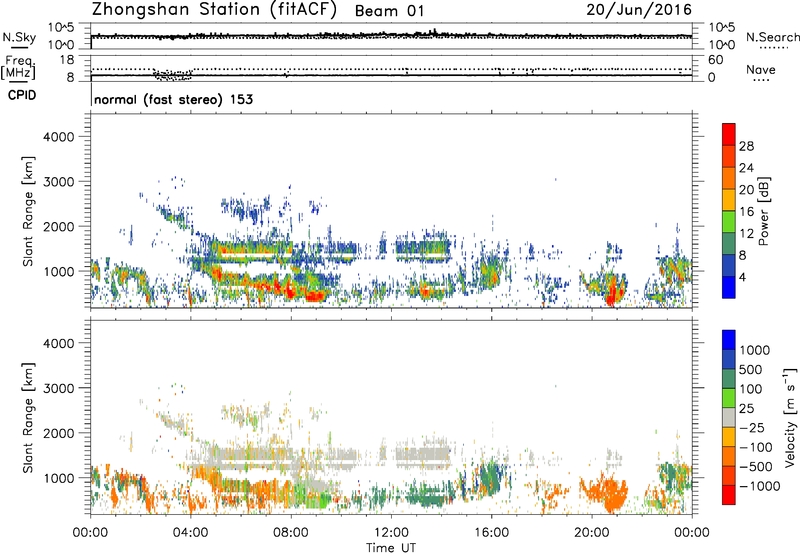The width and height of the screenshot is (800, 554).
Task: Click the '1000' velocity colorbar value
Action: coord(755,350)
